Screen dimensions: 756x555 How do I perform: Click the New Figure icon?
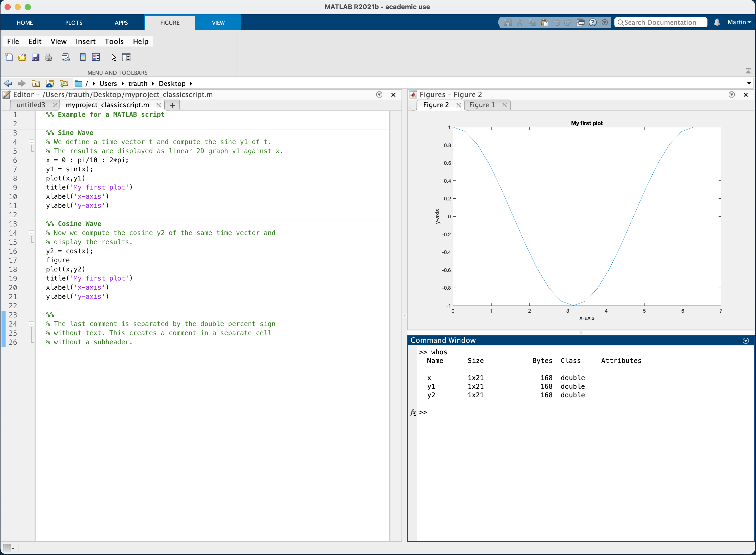[x=9, y=57]
